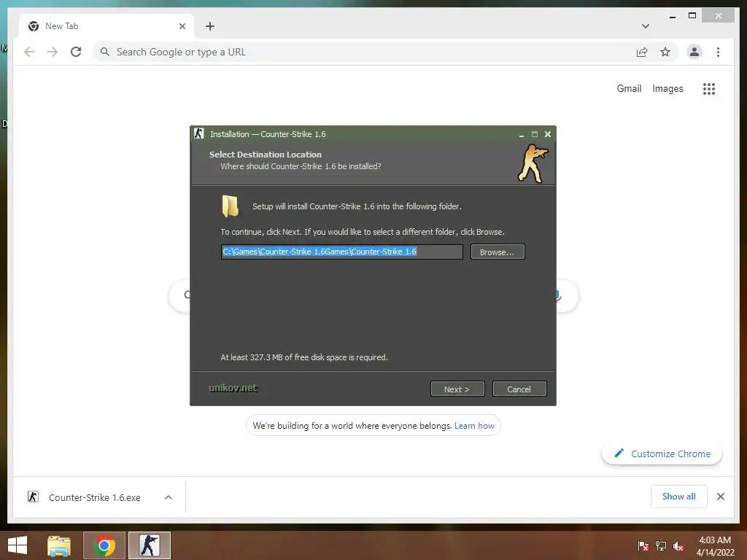Click the Chrome forward arrow
Image resolution: width=747 pixels, height=560 pixels.
pyautogui.click(x=53, y=52)
